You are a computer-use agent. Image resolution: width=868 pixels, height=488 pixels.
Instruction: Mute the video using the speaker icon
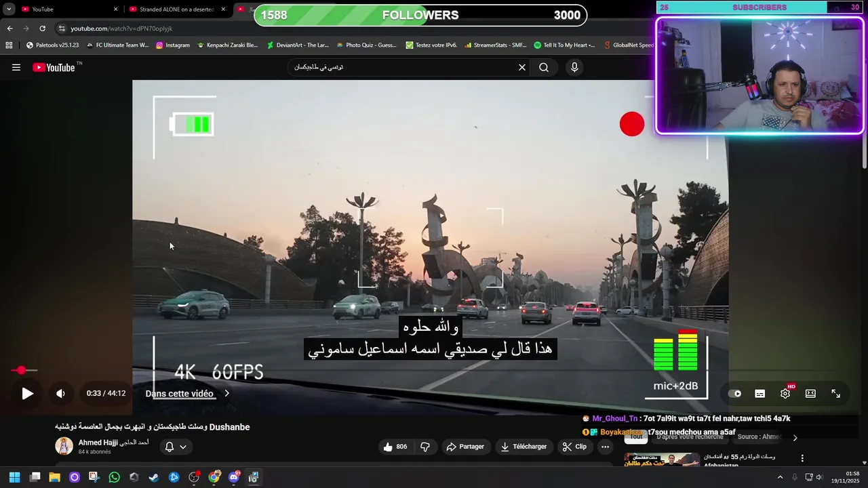click(x=60, y=393)
